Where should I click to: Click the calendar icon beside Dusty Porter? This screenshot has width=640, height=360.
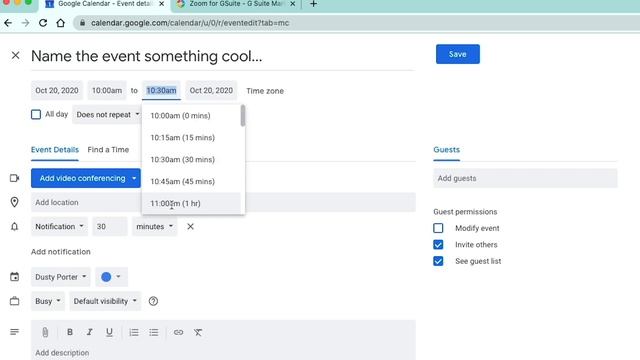[x=15, y=277]
